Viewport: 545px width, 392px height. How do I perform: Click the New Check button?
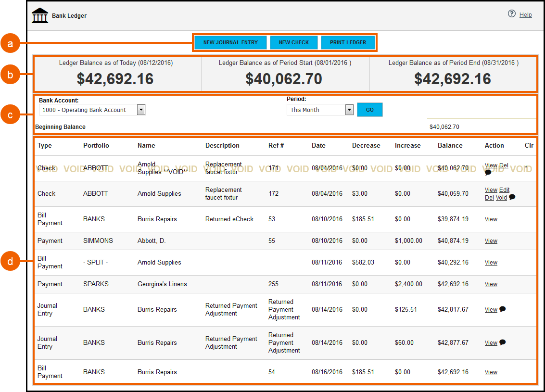293,42
